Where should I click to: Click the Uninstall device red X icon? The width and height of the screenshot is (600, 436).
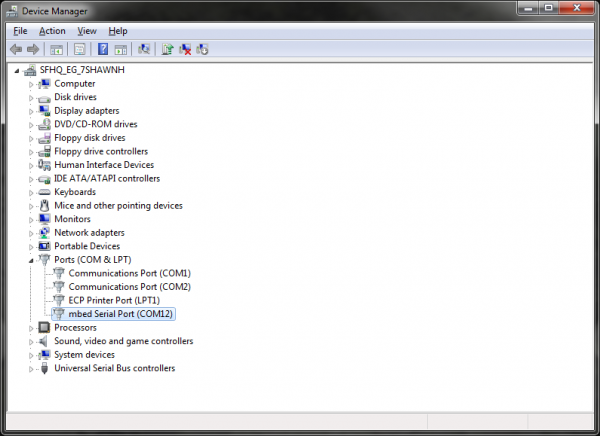click(185, 49)
